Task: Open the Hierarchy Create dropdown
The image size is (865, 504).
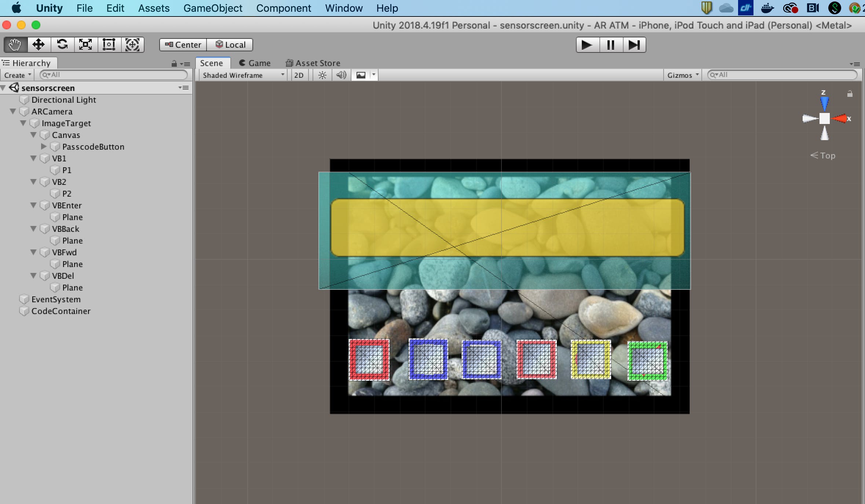Action: tap(17, 75)
